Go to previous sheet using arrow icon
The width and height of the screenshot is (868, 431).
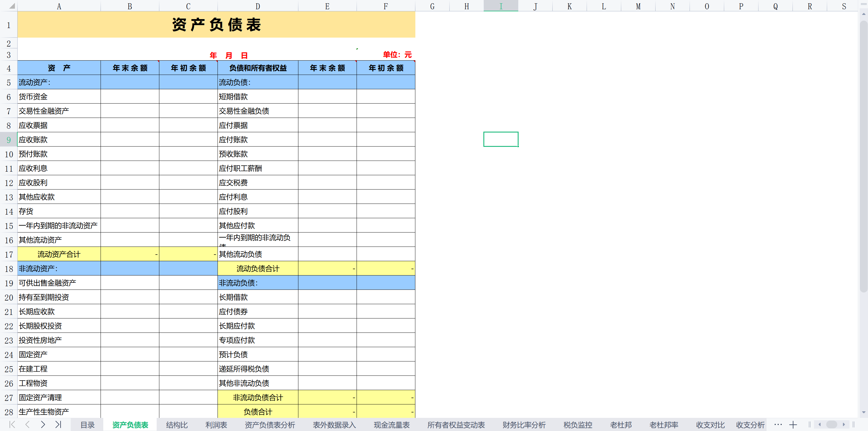28,425
